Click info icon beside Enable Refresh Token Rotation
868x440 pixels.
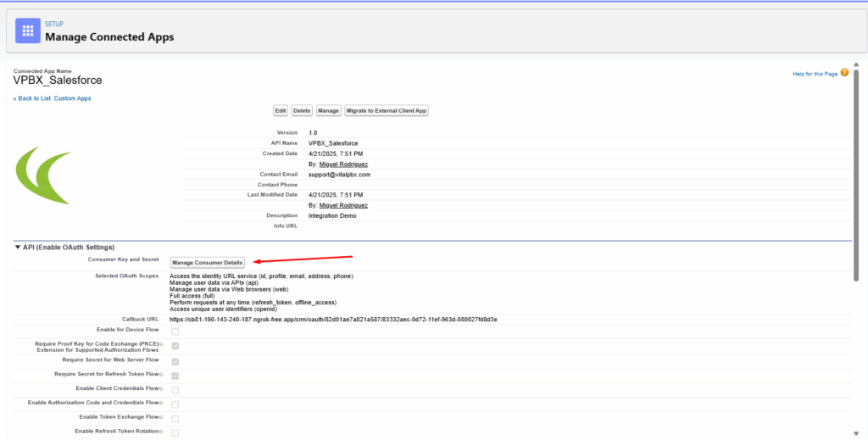(x=161, y=432)
